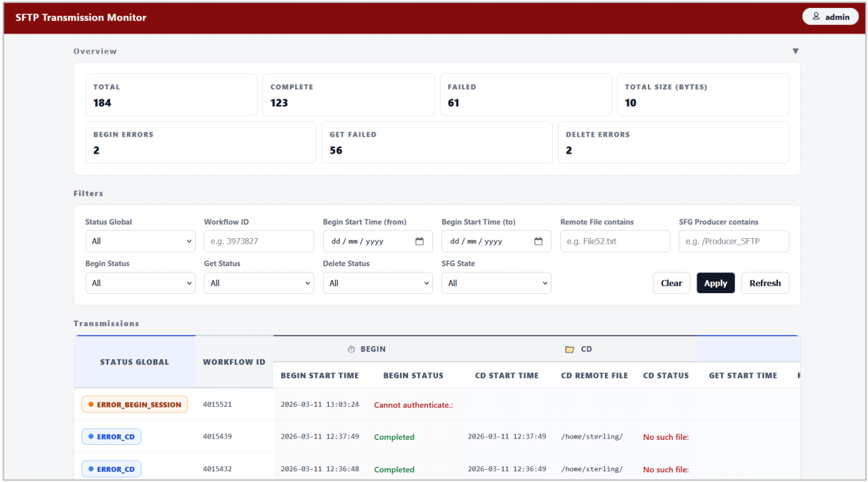Click the BEGIN clock icon in table header
The width and height of the screenshot is (868, 482).
coord(351,350)
